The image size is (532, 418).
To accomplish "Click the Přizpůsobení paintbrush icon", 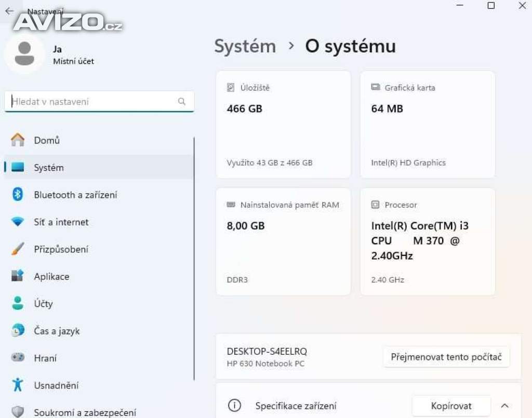I will pyautogui.click(x=18, y=249).
